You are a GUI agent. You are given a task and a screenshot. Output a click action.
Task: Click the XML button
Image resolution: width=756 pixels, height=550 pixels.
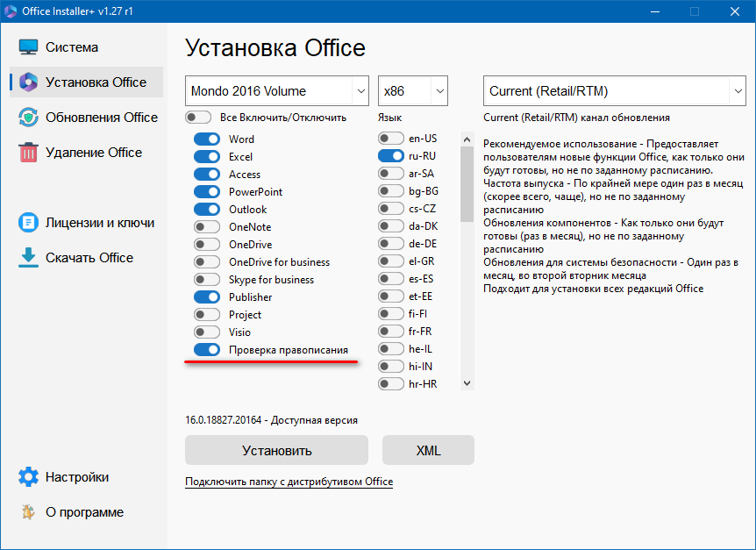[x=428, y=450]
